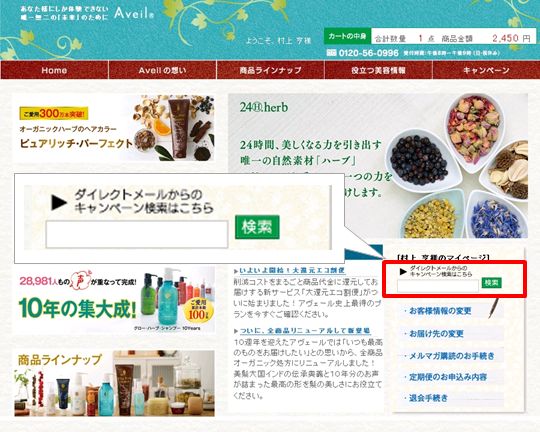Open the 退会手続き link
Viewport: 540px width, 432px height.
(428, 398)
